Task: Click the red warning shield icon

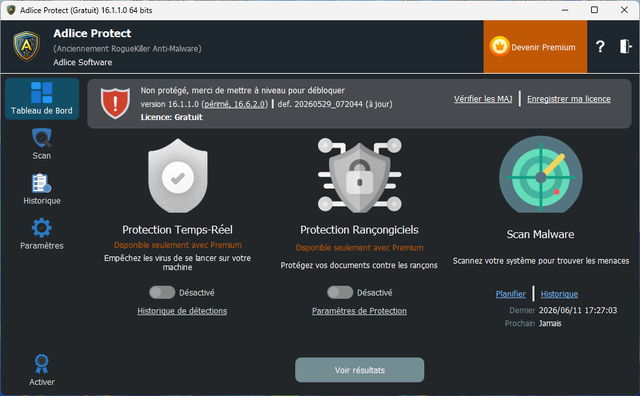Action: [115, 103]
